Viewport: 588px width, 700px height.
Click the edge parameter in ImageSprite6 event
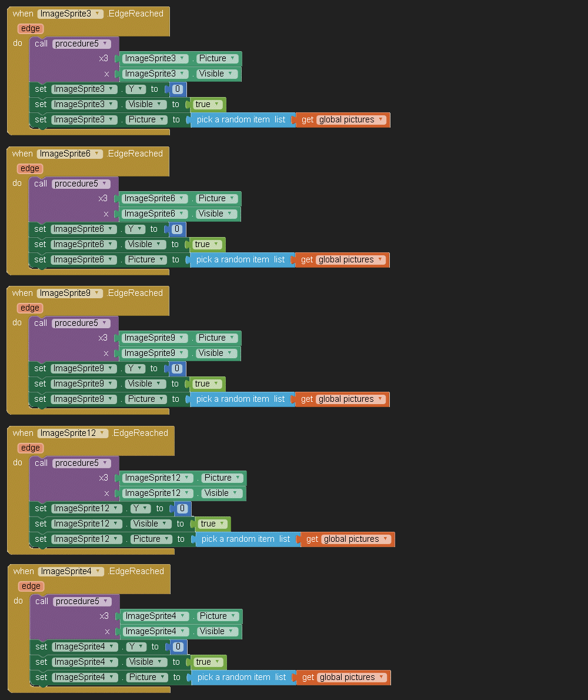(x=29, y=168)
